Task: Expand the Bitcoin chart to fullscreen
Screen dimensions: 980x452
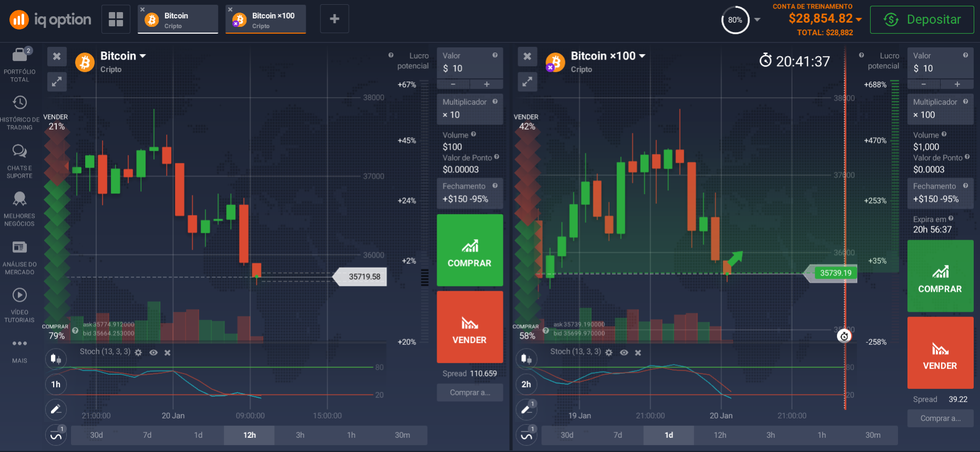Action: coord(57,81)
